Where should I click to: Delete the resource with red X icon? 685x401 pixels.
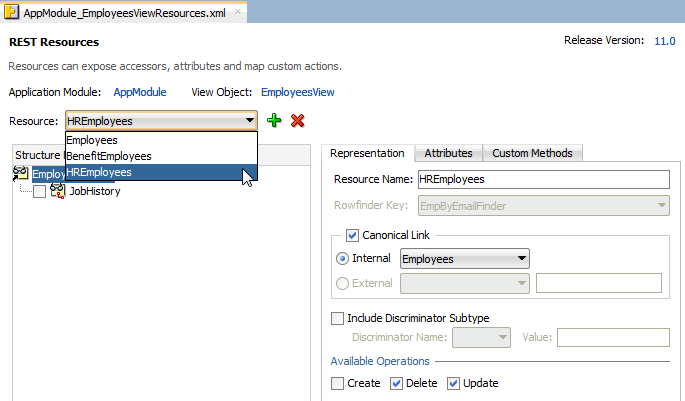click(298, 121)
